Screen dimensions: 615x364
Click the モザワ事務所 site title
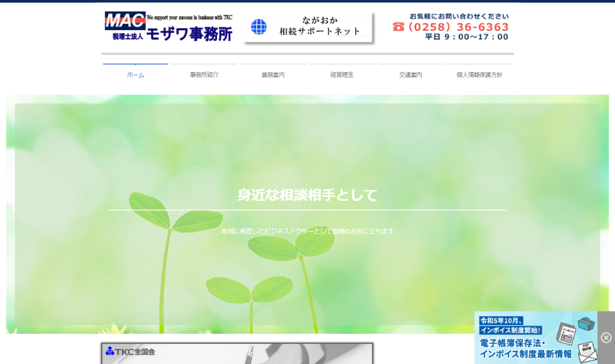click(x=189, y=34)
